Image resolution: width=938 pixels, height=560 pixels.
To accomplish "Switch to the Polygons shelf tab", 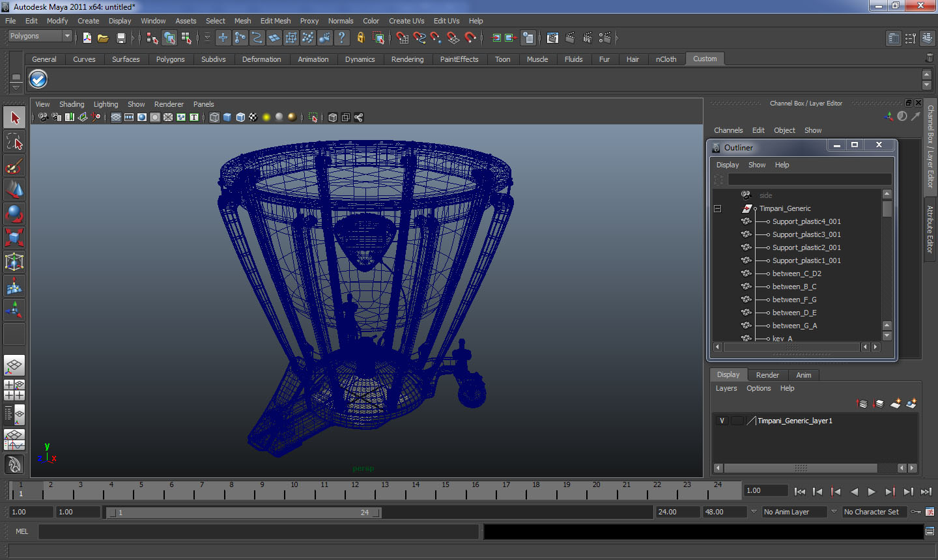I will pos(170,59).
